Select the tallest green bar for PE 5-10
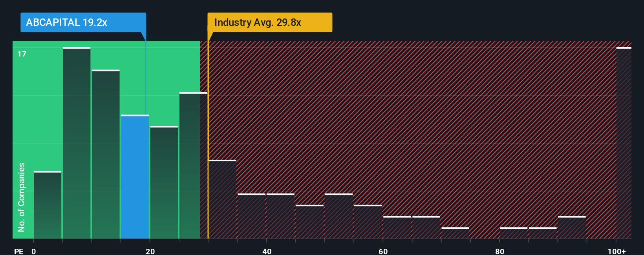Image resolution: width=644 pixels, height=255 pixels. [77, 143]
